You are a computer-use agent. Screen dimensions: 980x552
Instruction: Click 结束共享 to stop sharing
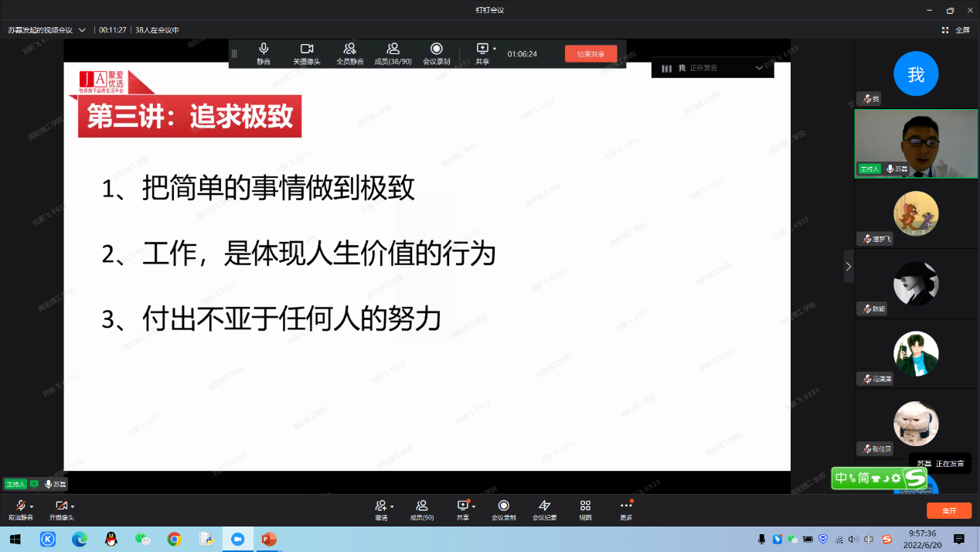pyautogui.click(x=590, y=53)
